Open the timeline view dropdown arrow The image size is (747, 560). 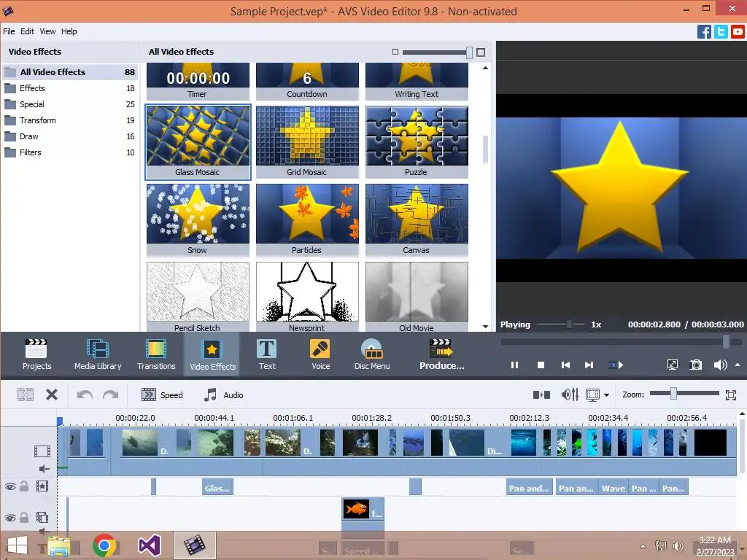[606, 395]
